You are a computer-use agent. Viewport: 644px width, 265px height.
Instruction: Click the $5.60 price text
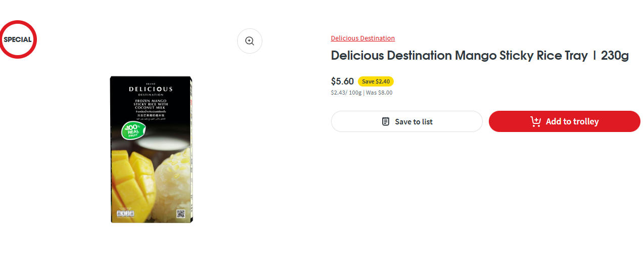(x=342, y=81)
